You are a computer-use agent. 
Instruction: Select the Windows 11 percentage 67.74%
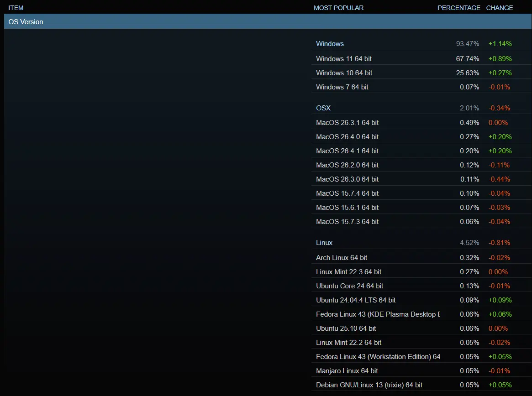pos(468,59)
